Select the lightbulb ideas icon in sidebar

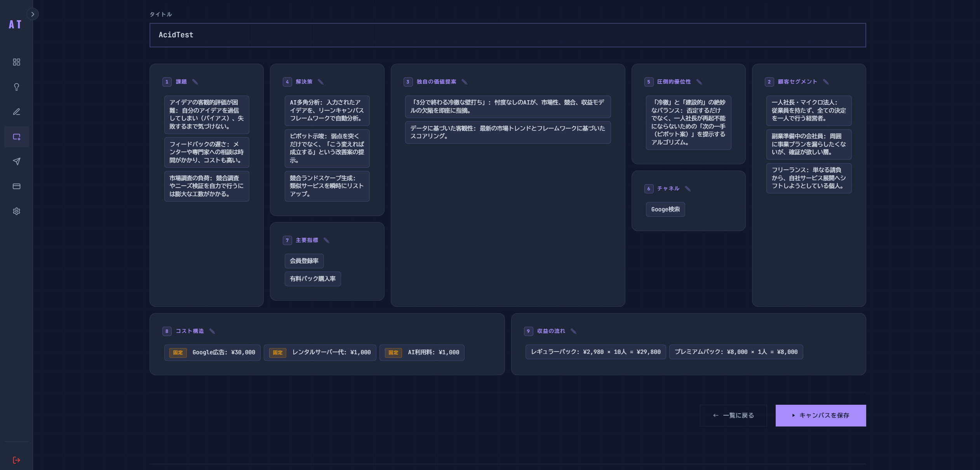click(16, 87)
